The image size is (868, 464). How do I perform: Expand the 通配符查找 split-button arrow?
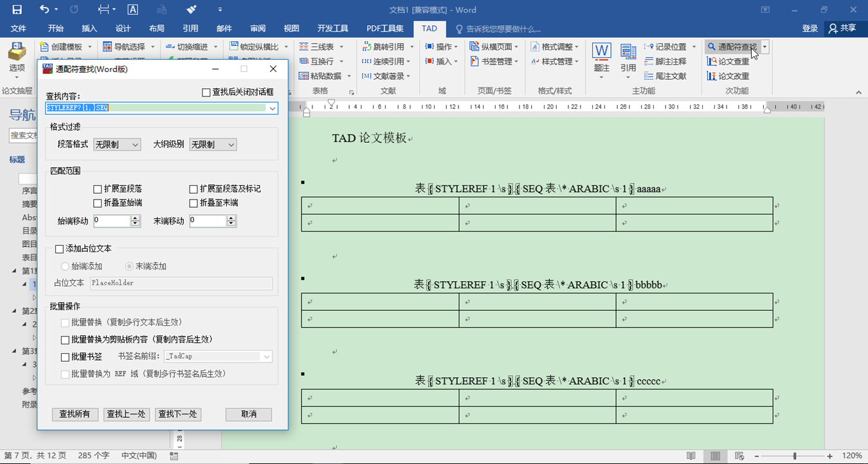pyautogui.click(x=764, y=47)
